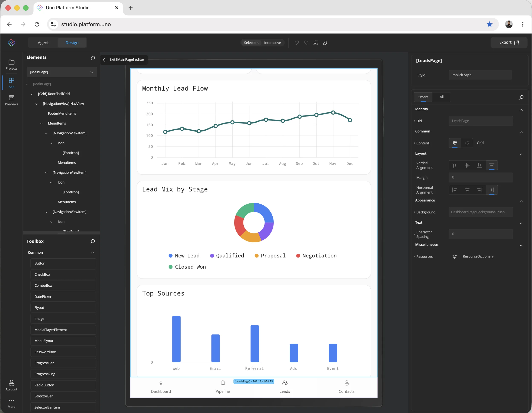Search properties in the right panel
This screenshot has width=532, height=413.
521,97
